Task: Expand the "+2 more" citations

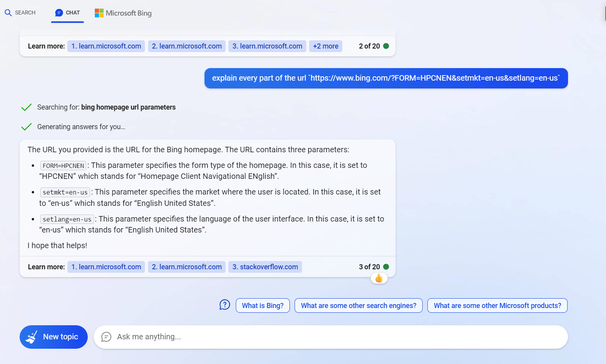Action: coord(326,46)
